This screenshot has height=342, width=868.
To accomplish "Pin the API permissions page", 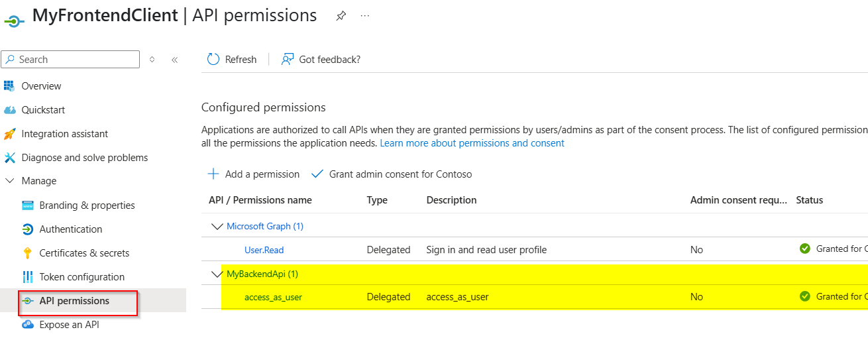I will point(341,15).
